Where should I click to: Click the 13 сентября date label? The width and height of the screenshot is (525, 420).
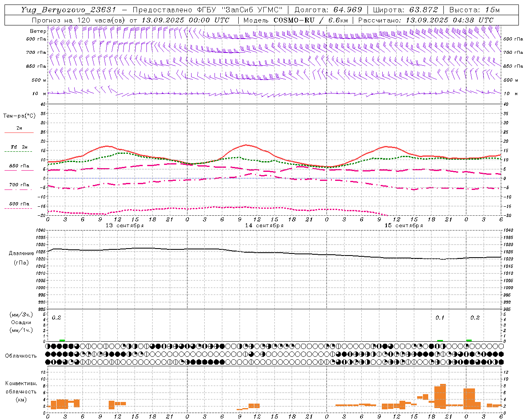pyautogui.click(x=125, y=226)
